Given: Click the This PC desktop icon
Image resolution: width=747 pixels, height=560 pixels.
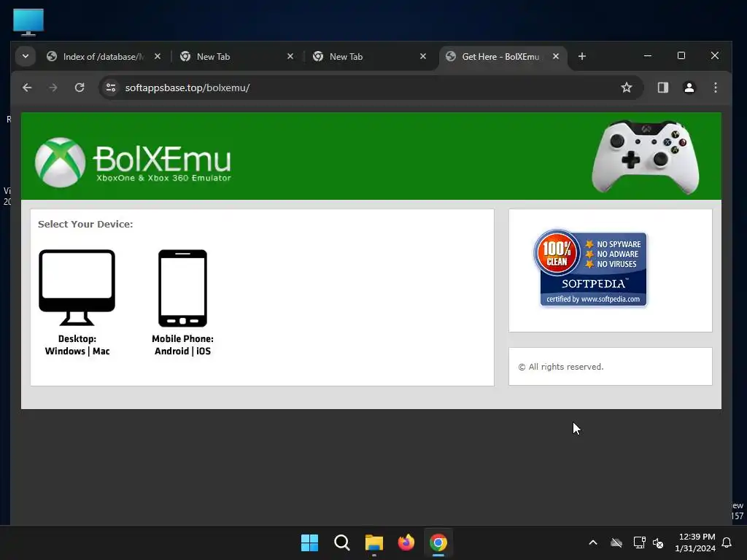Looking at the screenshot, I should (x=28, y=22).
